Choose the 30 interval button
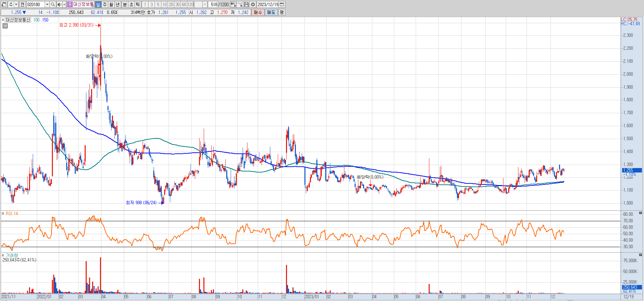The width and height of the screenshot is (644, 301). click(x=177, y=4)
